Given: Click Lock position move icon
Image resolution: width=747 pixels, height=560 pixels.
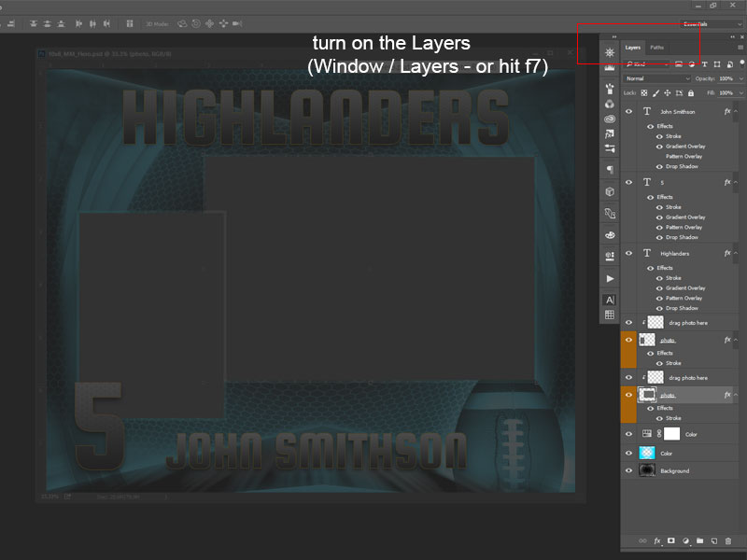Looking at the screenshot, I should [x=668, y=92].
